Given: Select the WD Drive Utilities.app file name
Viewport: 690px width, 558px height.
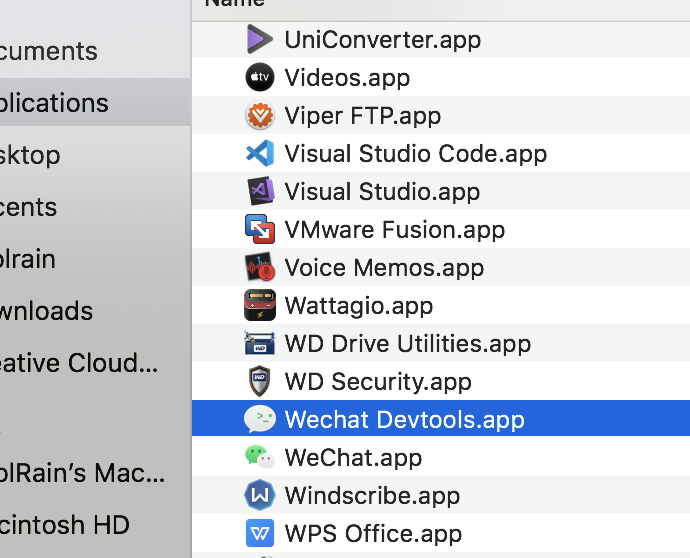Looking at the screenshot, I should (x=407, y=343).
